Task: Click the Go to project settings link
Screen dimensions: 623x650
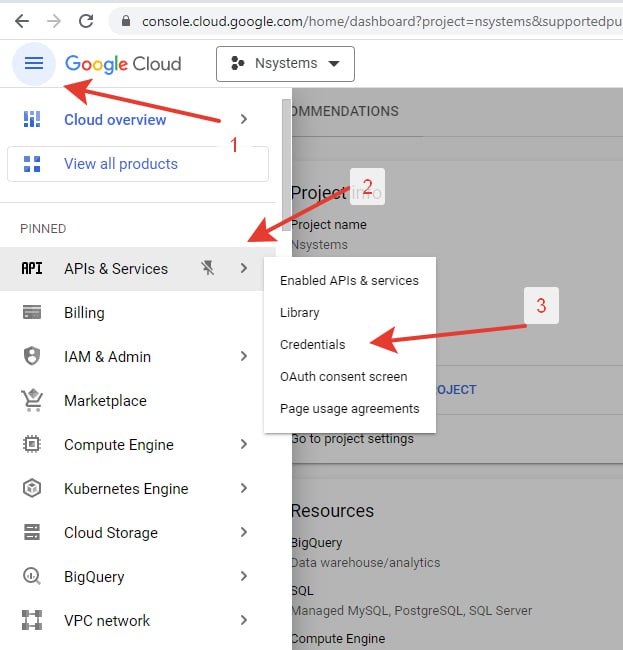Action: point(353,439)
